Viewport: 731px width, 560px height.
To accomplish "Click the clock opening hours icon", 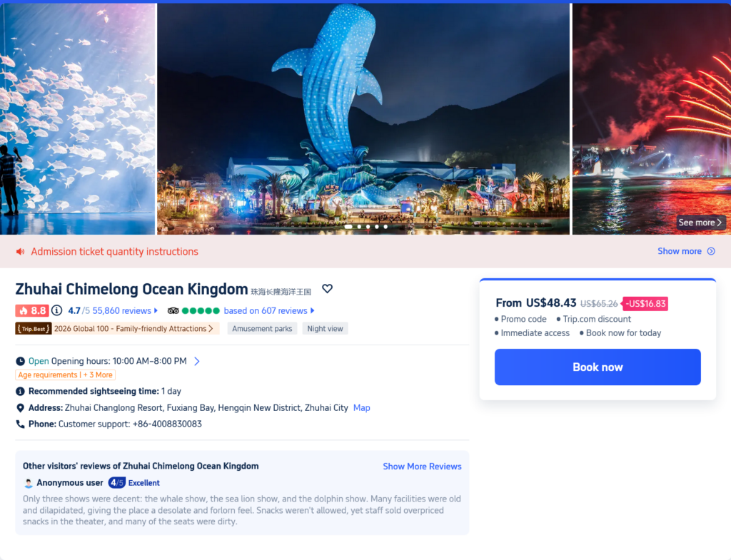I will (x=21, y=361).
